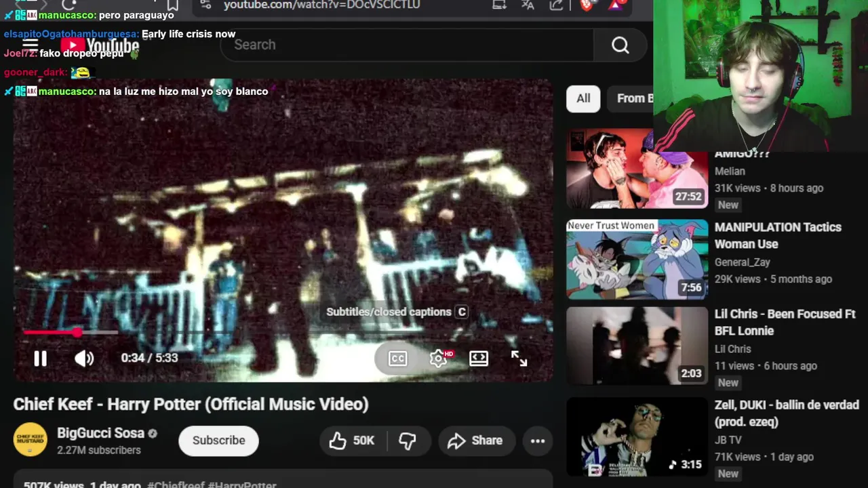Open site settings icon beside the URL

pyautogui.click(x=205, y=5)
